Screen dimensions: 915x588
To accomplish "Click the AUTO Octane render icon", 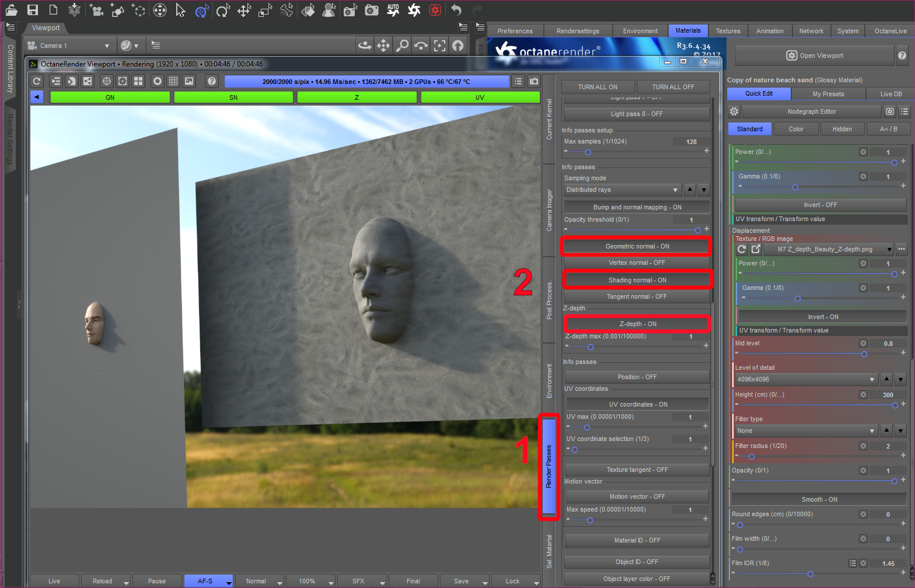I will [393, 10].
